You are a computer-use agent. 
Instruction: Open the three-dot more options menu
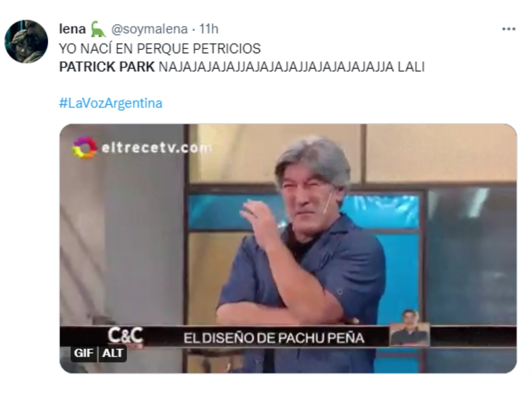pyautogui.click(x=508, y=29)
